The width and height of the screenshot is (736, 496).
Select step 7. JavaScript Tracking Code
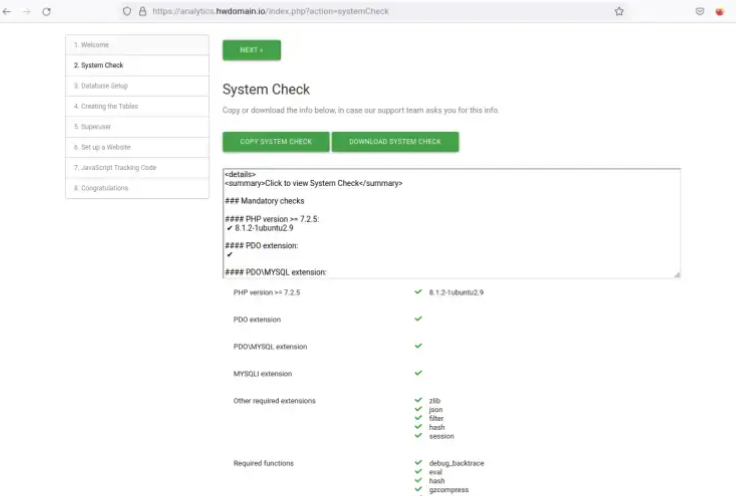[137, 168]
